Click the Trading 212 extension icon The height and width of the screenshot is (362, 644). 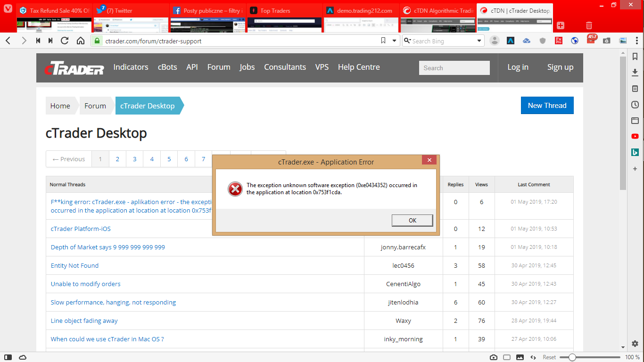[x=511, y=41]
